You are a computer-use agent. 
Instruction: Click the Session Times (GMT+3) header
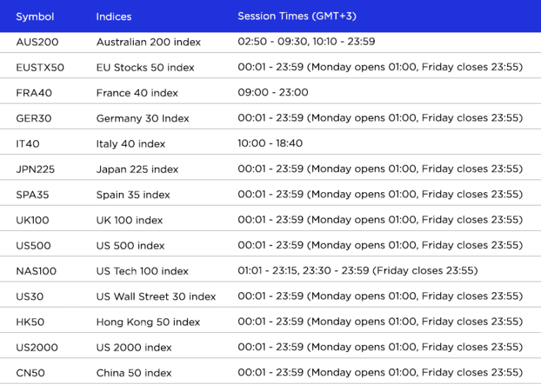(x=297, y=16)
